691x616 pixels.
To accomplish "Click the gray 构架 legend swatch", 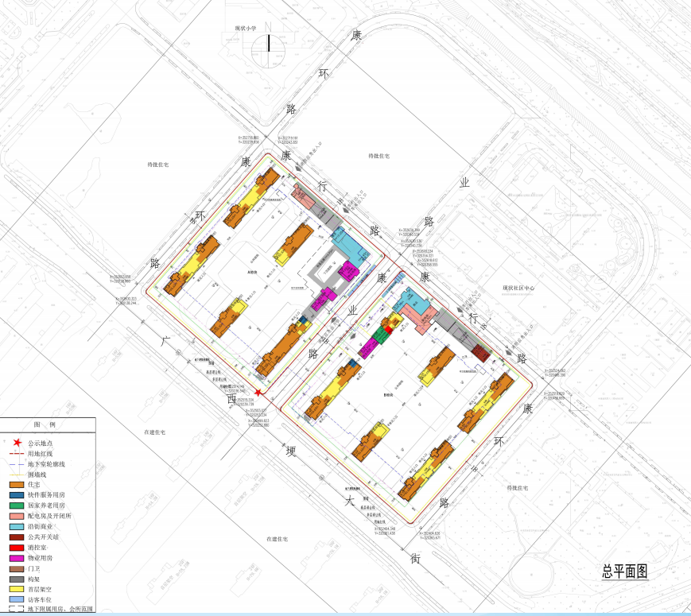I will [16, 578].
